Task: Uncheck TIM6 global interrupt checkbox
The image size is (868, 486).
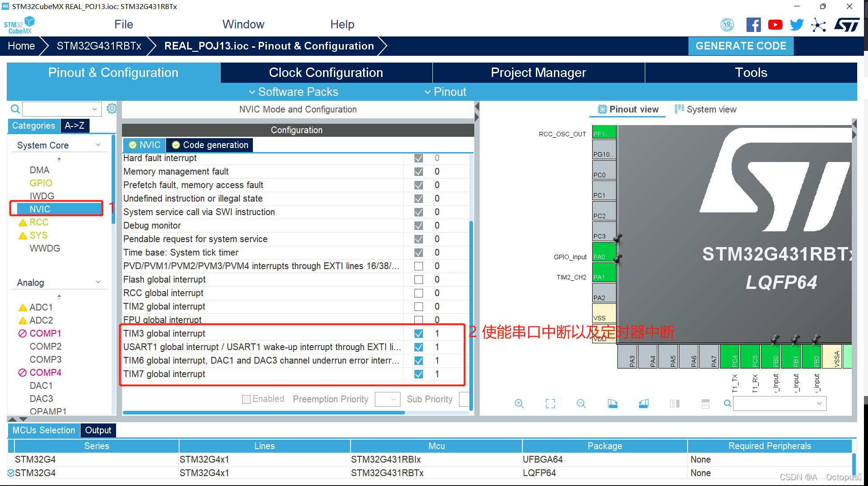Action: click(x=418, y=360)
